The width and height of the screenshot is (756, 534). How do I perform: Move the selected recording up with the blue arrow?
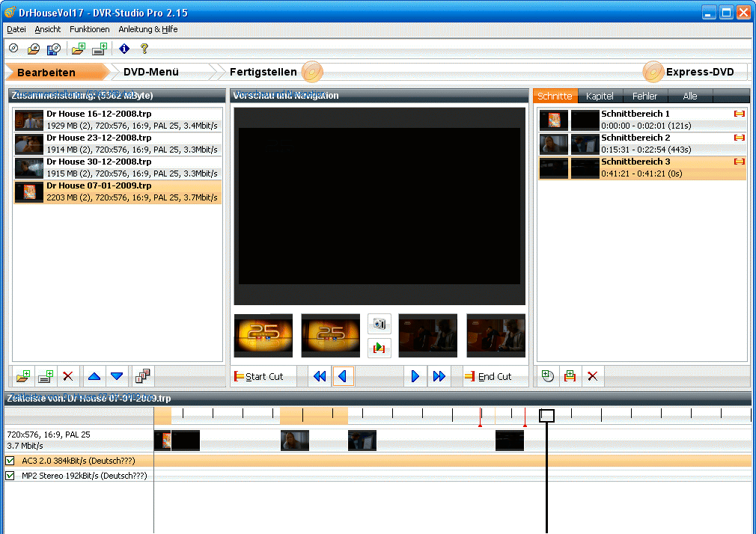click(94, 376)
